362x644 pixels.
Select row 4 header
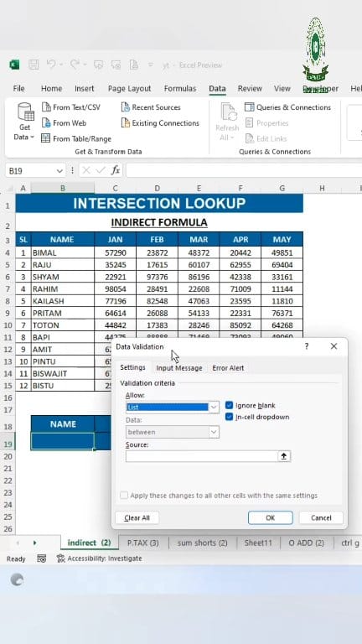point(8,252)
